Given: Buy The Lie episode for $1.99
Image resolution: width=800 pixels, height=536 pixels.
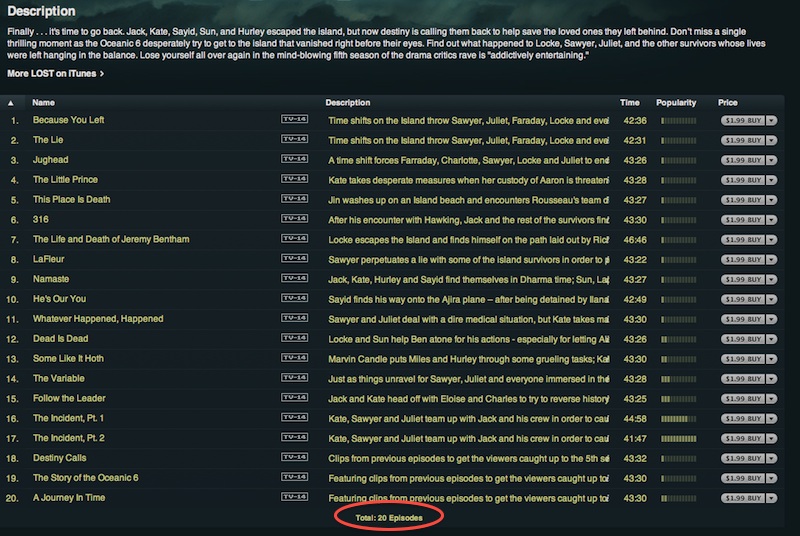Looking at the screenshot, I should 743,140.
